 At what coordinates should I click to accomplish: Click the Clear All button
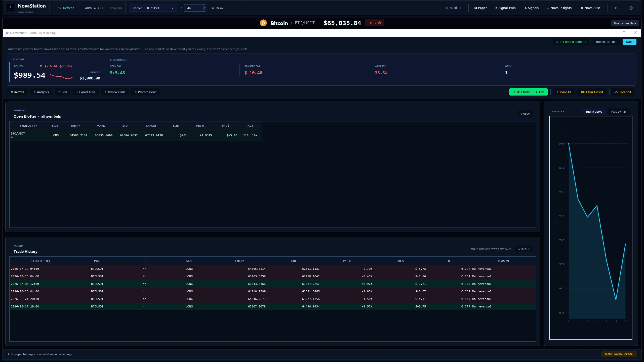623,92
